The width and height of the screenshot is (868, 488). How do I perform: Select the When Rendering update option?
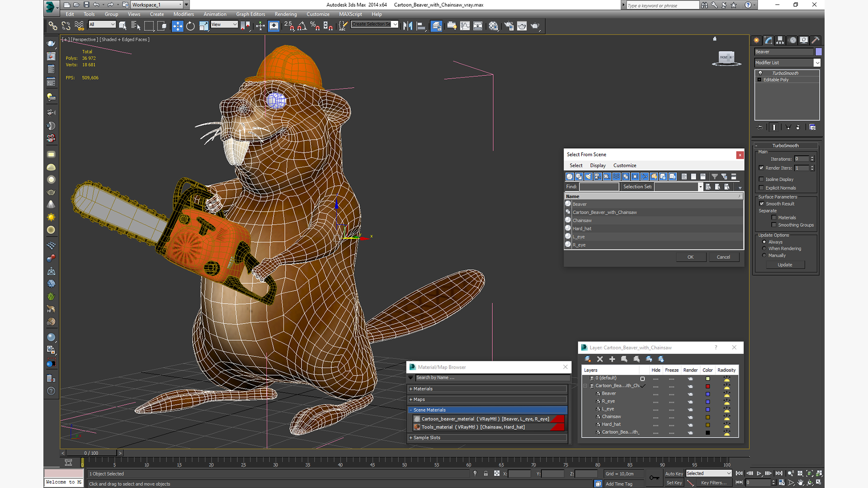(764, 249)
